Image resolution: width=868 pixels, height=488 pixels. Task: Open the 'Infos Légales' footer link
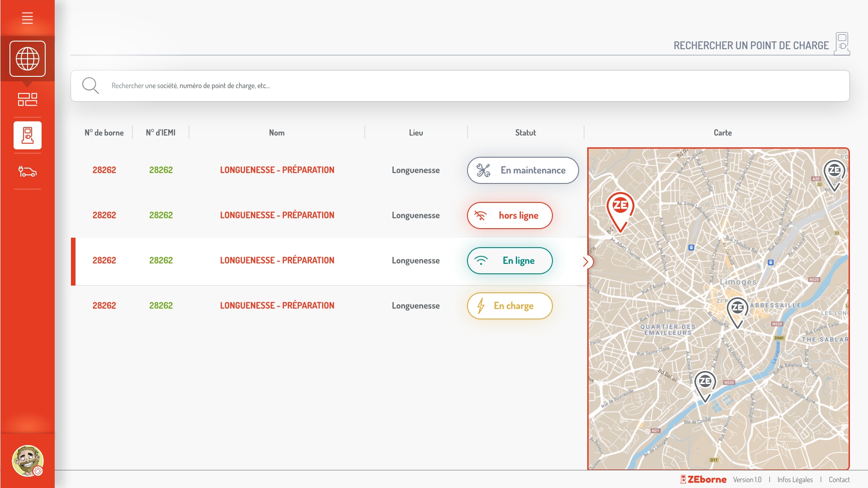pyautogui.click(x=795, y=479)
